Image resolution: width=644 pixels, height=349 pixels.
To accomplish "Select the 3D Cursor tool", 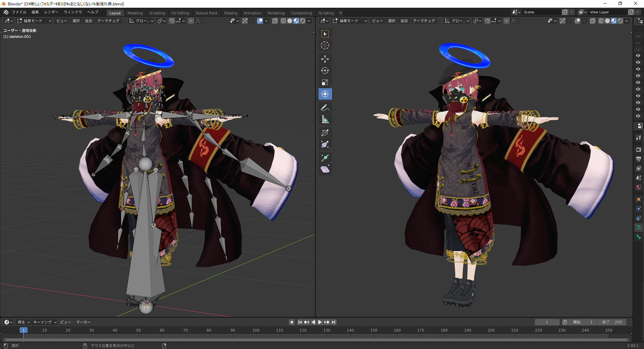I will pyautogui.click(x=325, y=45).
